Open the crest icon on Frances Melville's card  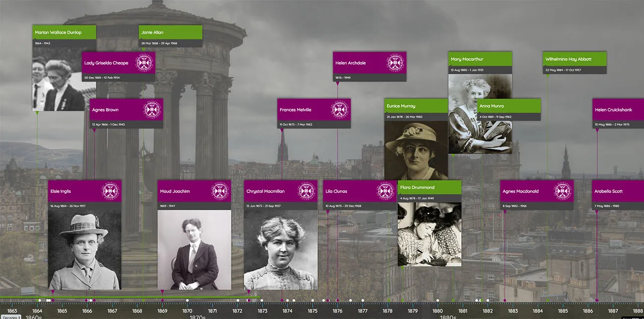pyautogui.click(x=339, y=110)
